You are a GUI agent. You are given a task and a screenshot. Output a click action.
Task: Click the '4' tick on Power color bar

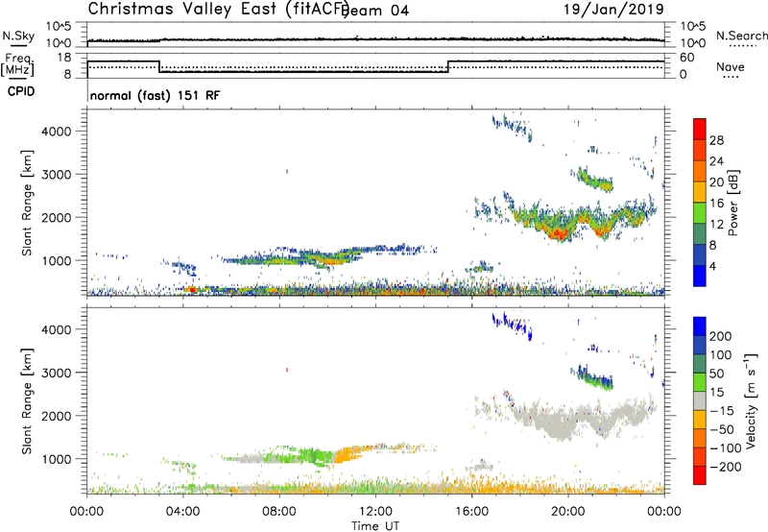[713, 266]
